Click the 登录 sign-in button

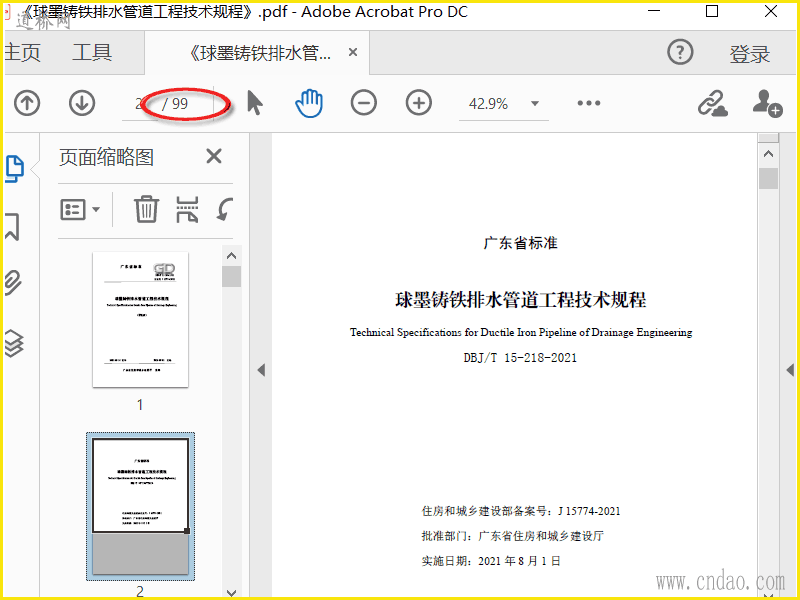pos(749,54)
